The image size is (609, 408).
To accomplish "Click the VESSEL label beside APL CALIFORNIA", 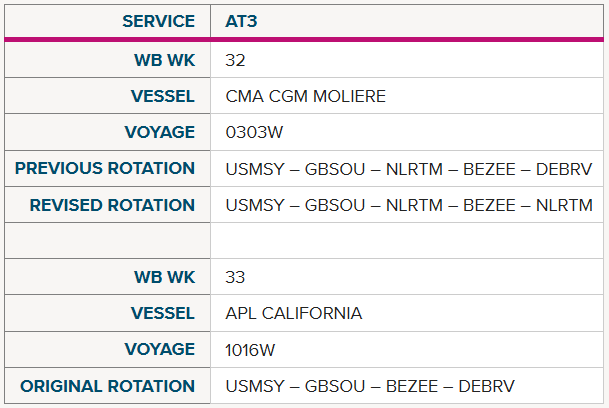I will [163, 313].
